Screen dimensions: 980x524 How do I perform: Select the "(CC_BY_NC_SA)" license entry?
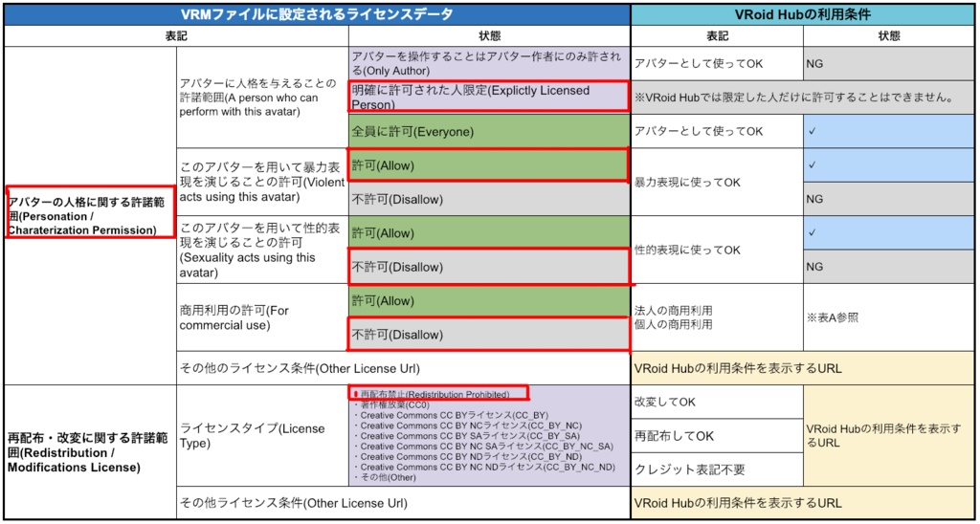click(x=483, y=446)
